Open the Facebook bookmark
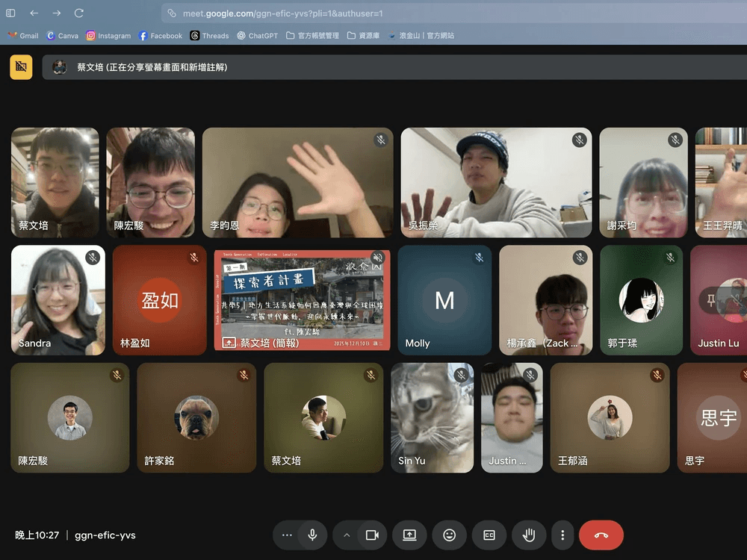747x560 pixels. 161,36
